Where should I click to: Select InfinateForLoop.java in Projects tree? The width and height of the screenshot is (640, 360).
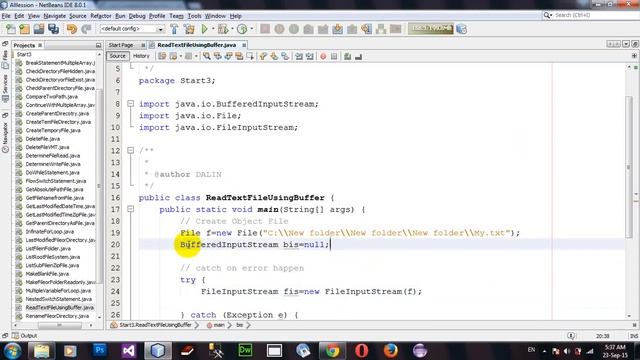click(49, 231)
